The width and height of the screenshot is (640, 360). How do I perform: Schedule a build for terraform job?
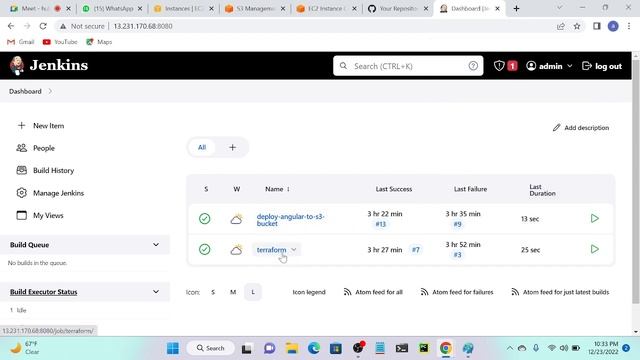pyautogui.click(x=595, y=249)
